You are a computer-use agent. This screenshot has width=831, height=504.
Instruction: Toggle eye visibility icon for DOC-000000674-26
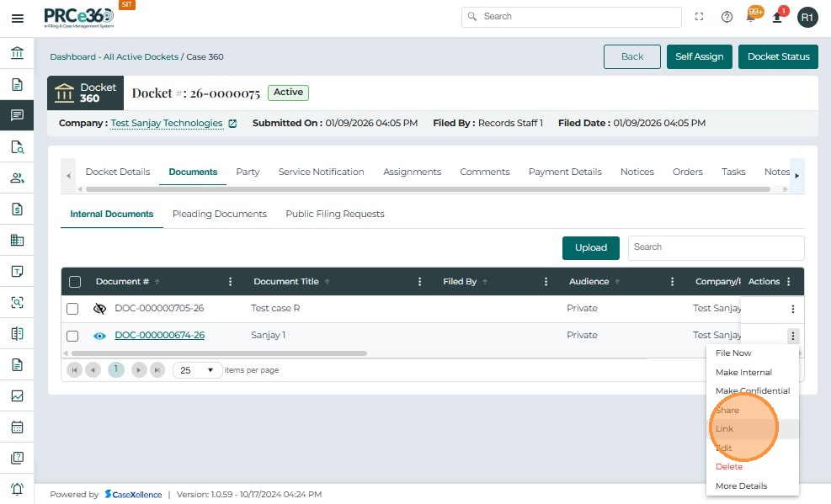coord(99,336)
